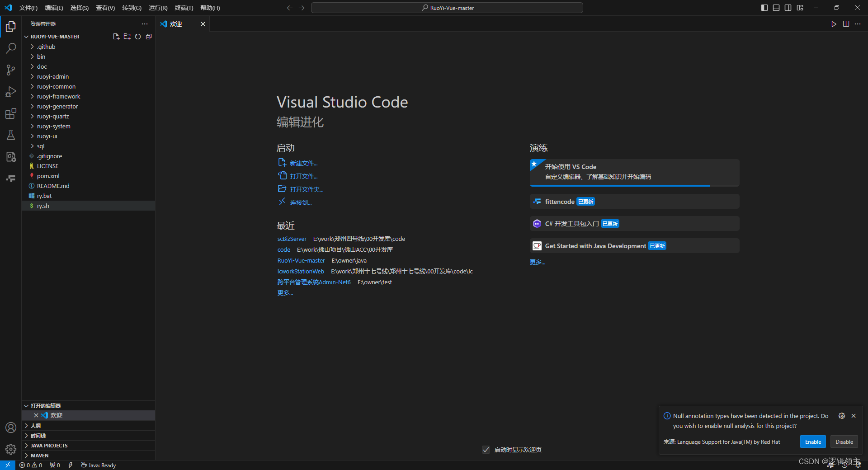Open the Testing flask view
This screenshot has width=868, height=470.
(11, 135)
